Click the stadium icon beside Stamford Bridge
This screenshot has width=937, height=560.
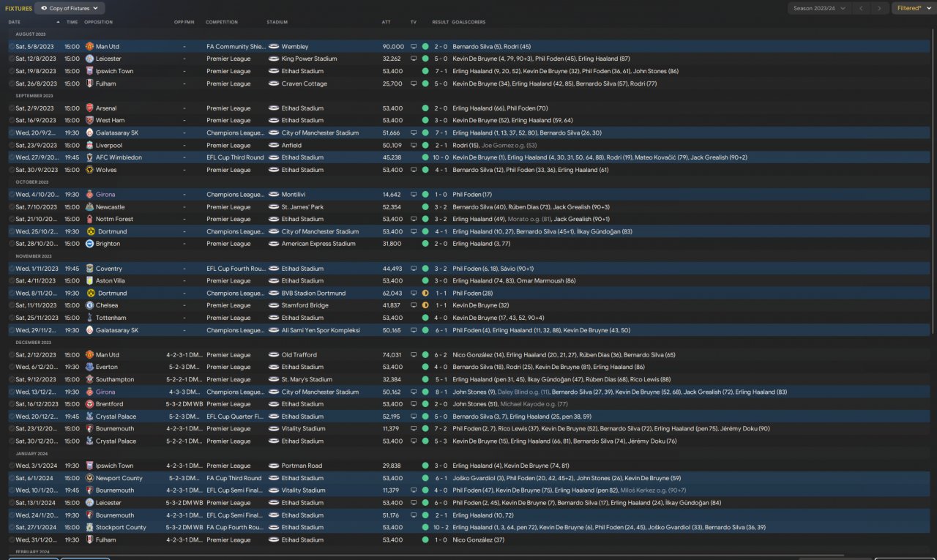pyautogui.click(x=274, y=305)
